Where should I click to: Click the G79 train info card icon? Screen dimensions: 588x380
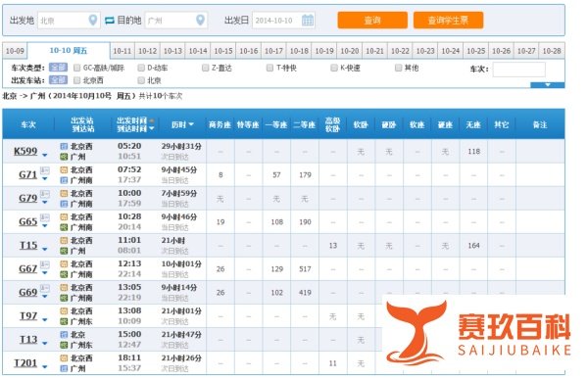pyautogui.click(x=45, y=194)
